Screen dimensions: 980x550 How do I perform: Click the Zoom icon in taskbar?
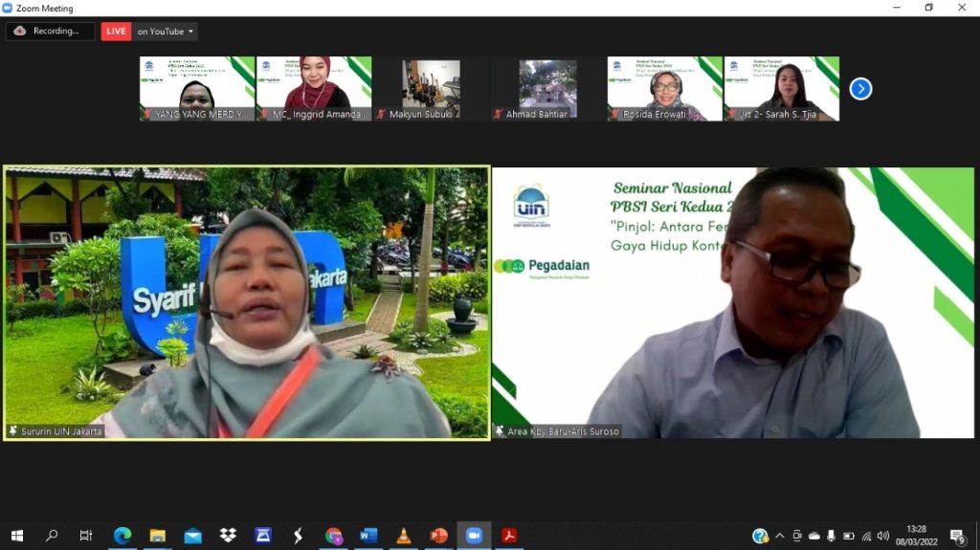click(x=474, y=536)
